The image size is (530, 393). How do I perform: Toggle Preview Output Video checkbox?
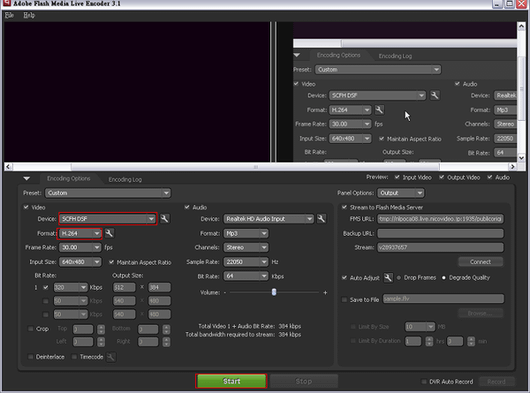tap(442, 177)
